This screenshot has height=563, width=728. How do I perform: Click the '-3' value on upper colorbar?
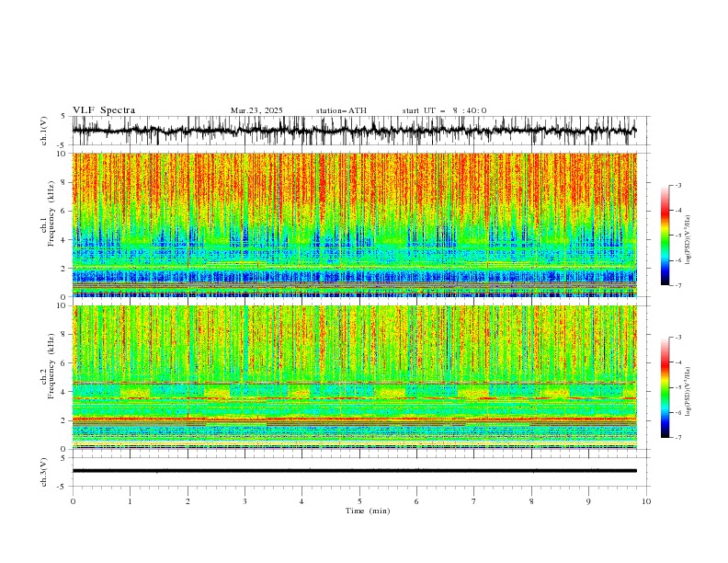pyautogui.click(x=677, y=185)
